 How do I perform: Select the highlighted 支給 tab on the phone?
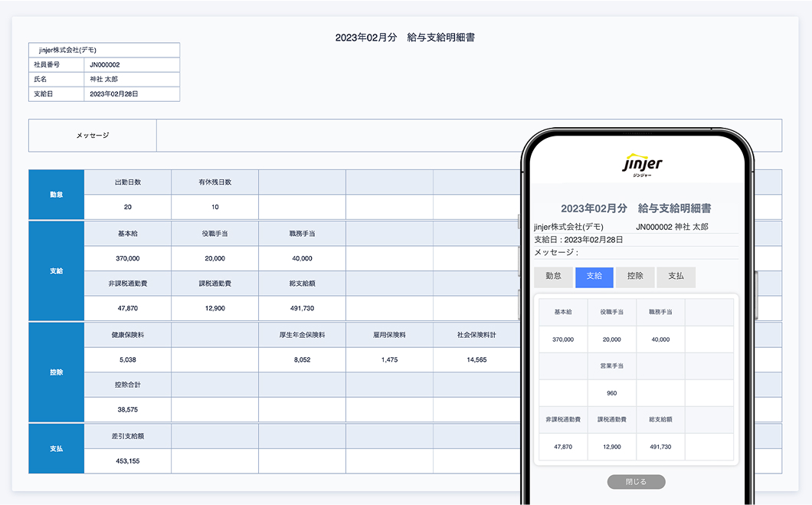pos(594,277)
